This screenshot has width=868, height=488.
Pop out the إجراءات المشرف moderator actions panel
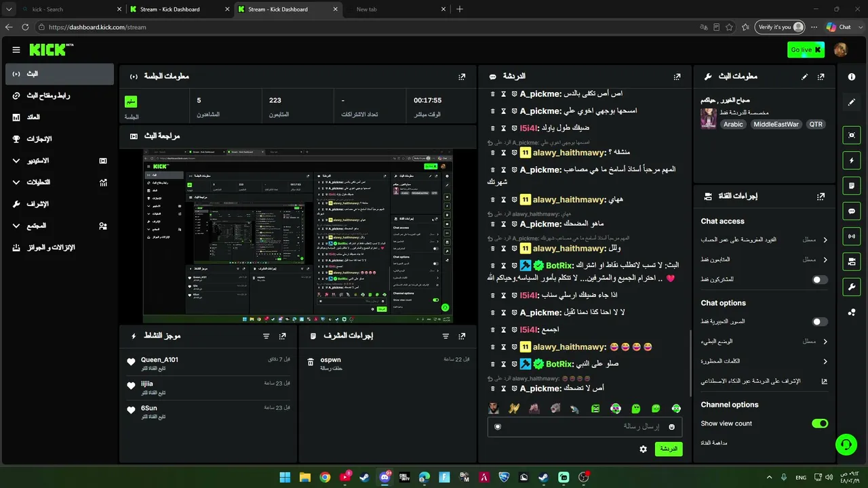pos(462,335)
